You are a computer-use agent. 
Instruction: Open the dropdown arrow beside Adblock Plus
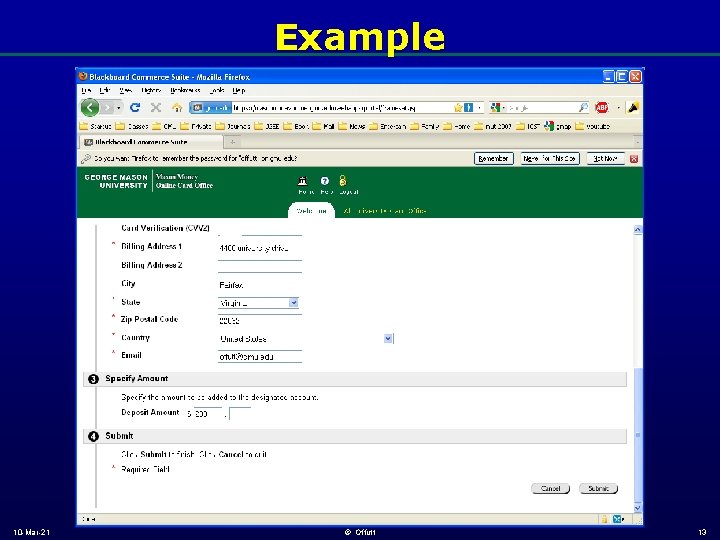(618, 108)
